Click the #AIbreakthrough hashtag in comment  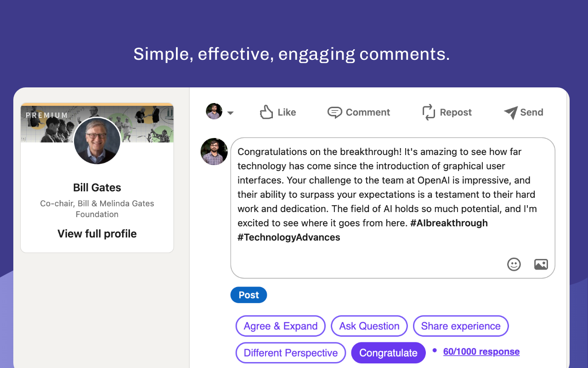tap(449, 223)
